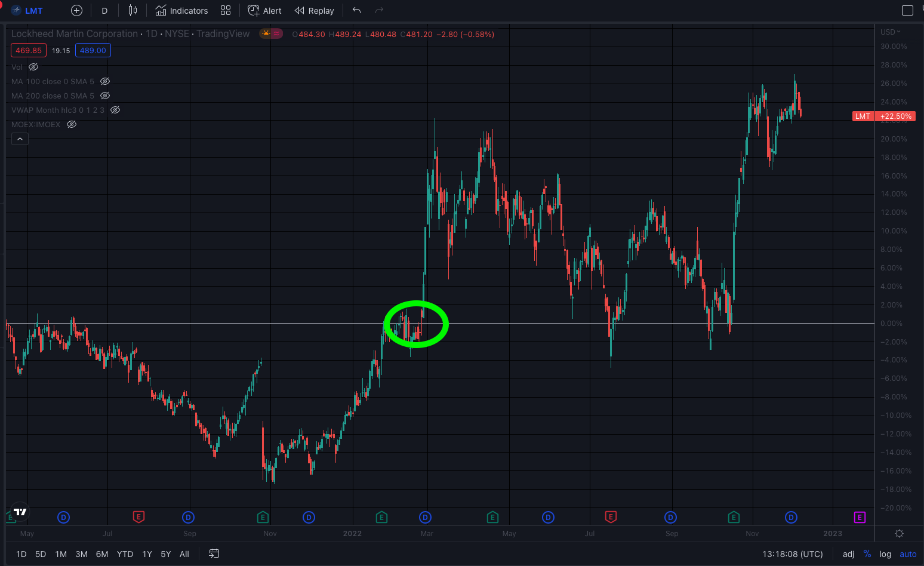Click dividend marker after May 2022
This screenshot has height=566, width=924.
pyautogui.click(x=548, y=517)
